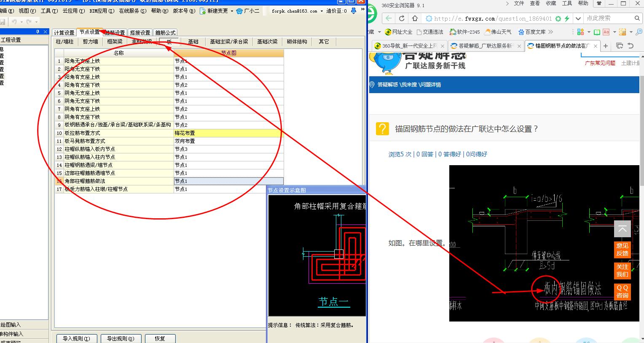
Task: Click the 点此搜索 search box
Action: (x=609, y=18)
